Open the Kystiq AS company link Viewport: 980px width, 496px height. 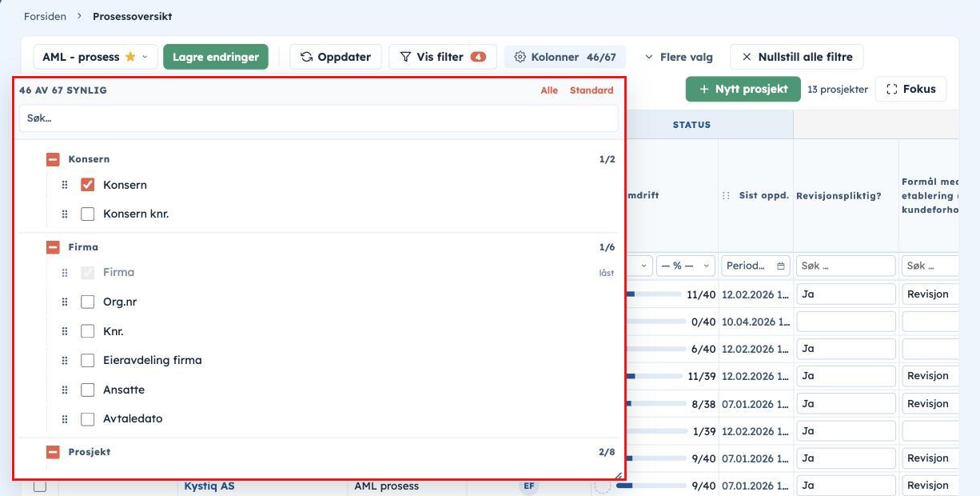pos(209,486)
